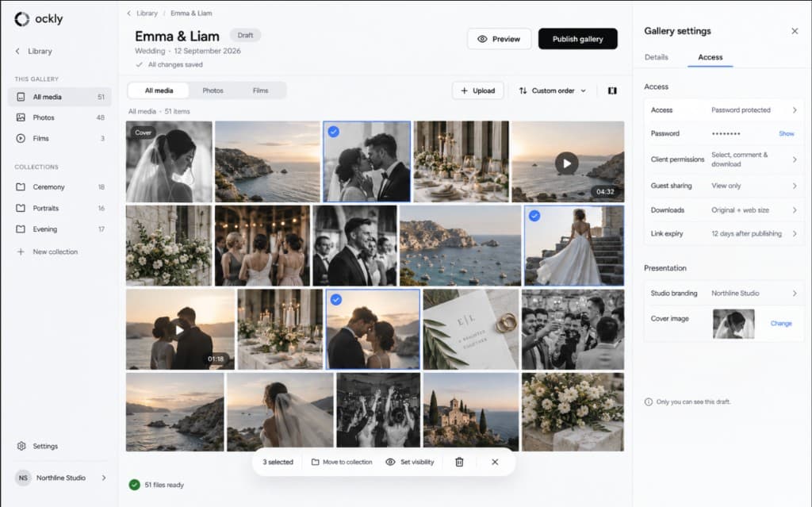The height and width of the screenshot is (507, 812).
Task: Switch to the Access tab
Action: tap(710, 58)
